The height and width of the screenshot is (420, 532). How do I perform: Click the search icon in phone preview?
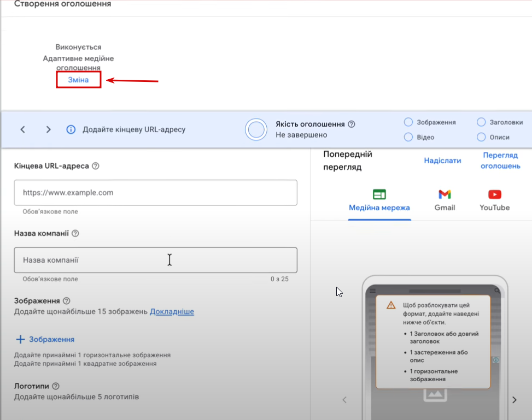point(497,291)
